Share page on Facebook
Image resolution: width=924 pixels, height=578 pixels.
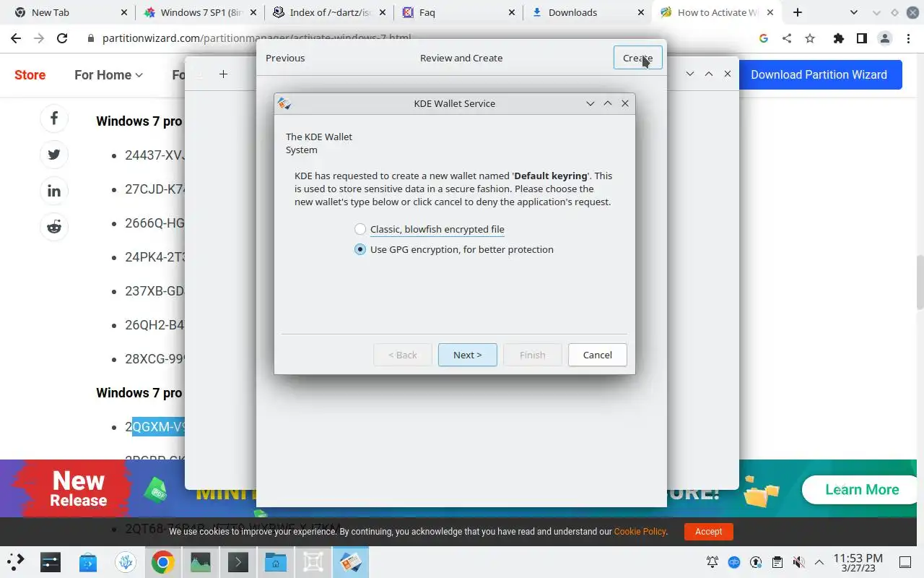(54, 118)
